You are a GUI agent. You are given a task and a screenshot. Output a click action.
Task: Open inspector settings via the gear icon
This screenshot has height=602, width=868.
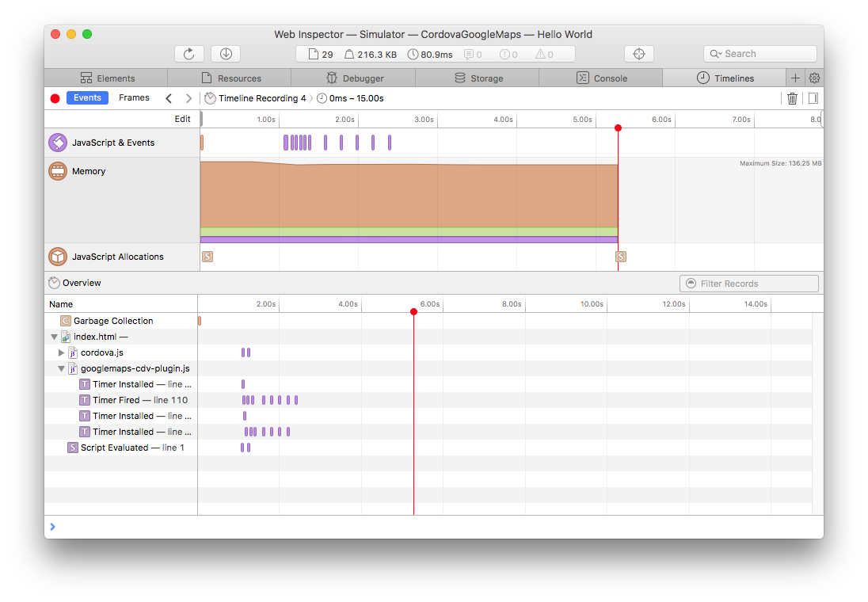[815, 78]
